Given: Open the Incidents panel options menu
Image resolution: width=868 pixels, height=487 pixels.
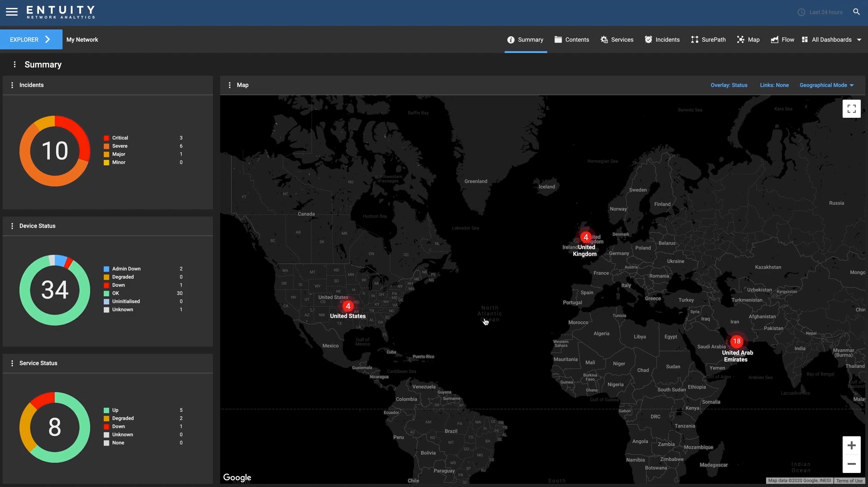Looking at the screenshot, I should tap(12, 85).
